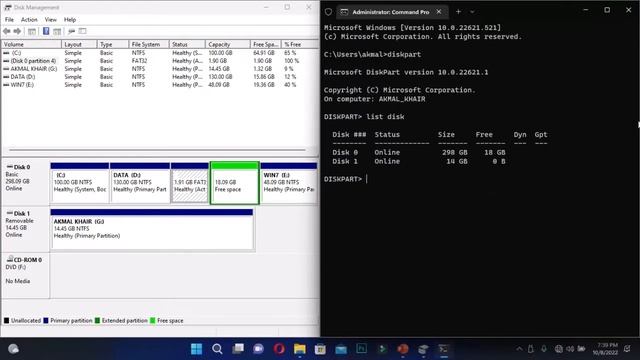Image resolution: width=640 pixels, height=360 pixels.
Task: Select the WIN7 (E:) 48.09 GB partition block
Action: coord(289,183)
